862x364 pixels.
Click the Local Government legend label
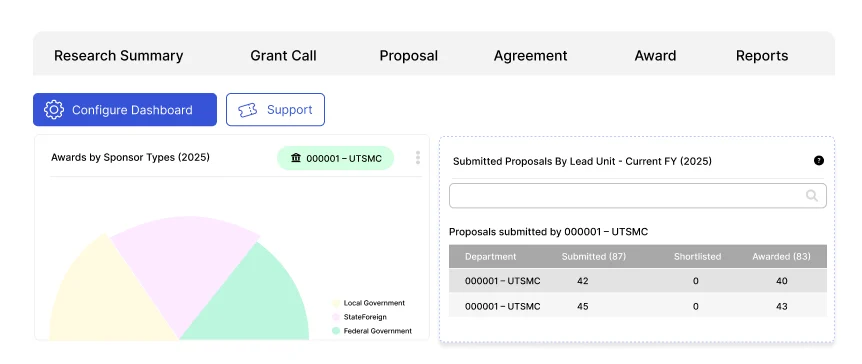(x=374, y=303)
